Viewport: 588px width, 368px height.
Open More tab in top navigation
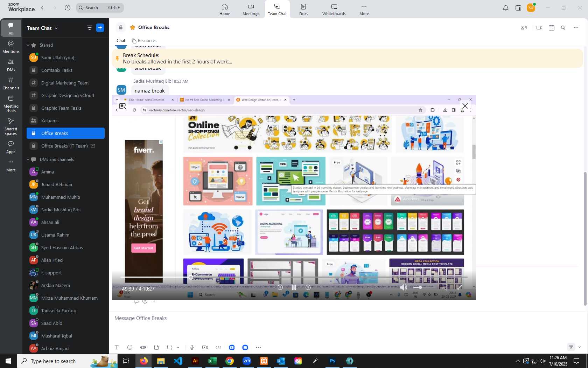tap(364, 9)
